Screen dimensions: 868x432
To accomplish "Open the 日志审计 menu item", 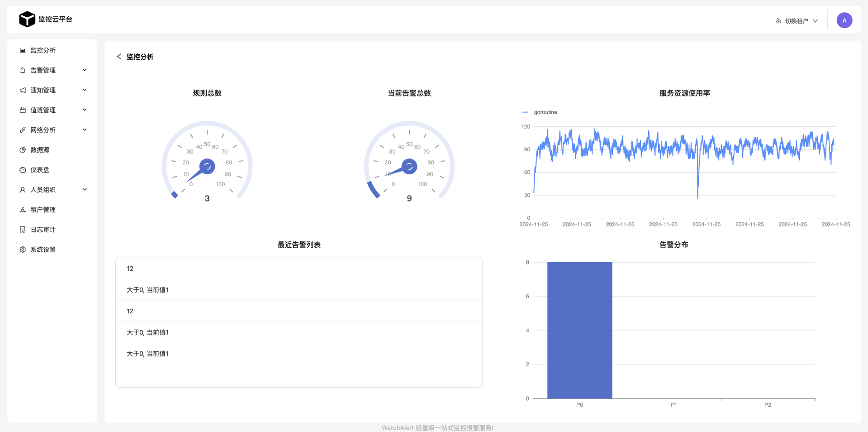I will (43, 230).
